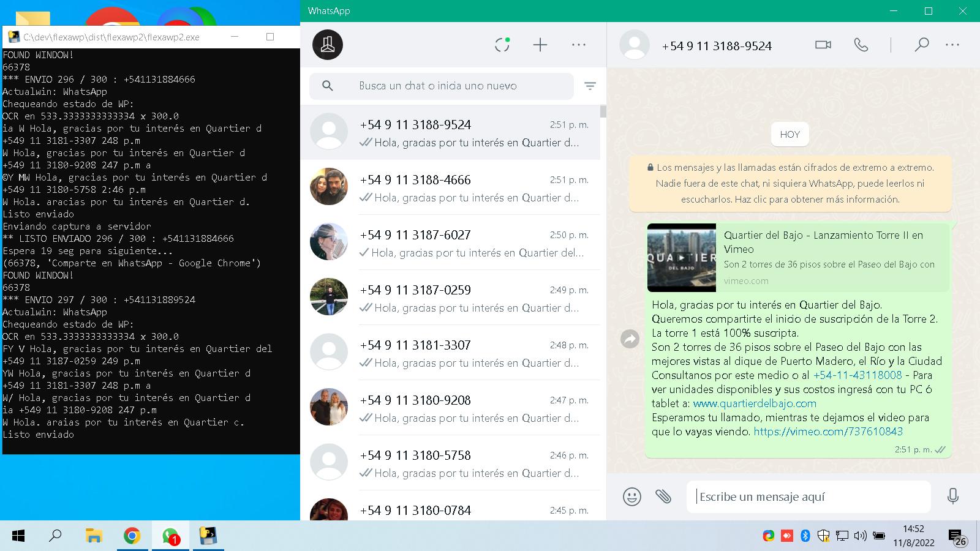
Task: Click profile photo of chat 3187-0259
Action: tap(329, 297)
